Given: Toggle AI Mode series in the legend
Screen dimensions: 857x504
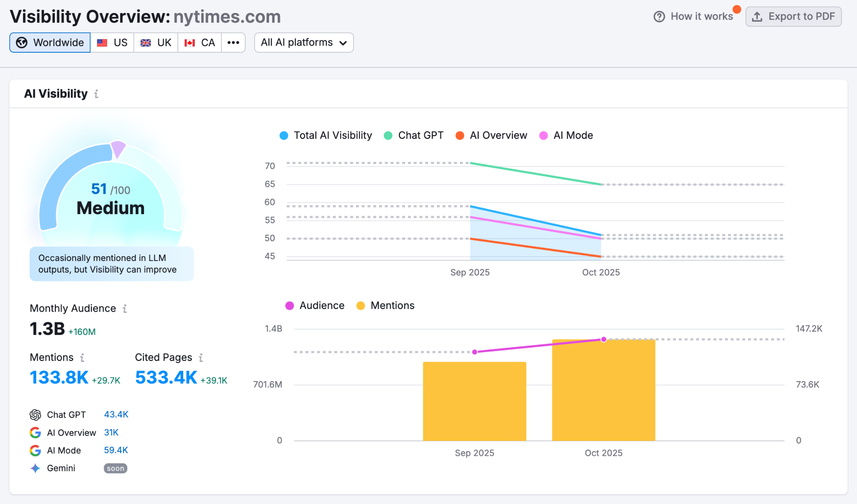Looking at the screenshot, I should point(566,135).
